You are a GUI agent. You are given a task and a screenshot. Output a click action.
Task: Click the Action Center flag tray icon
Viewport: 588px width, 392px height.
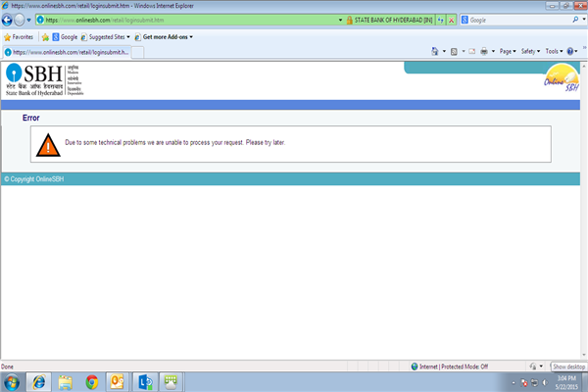[x=524, y=382]
